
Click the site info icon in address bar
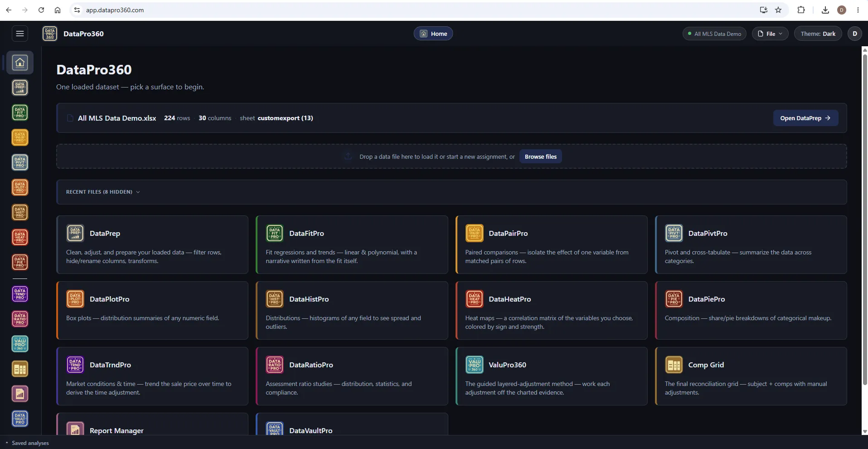click(x=77, y=10)
